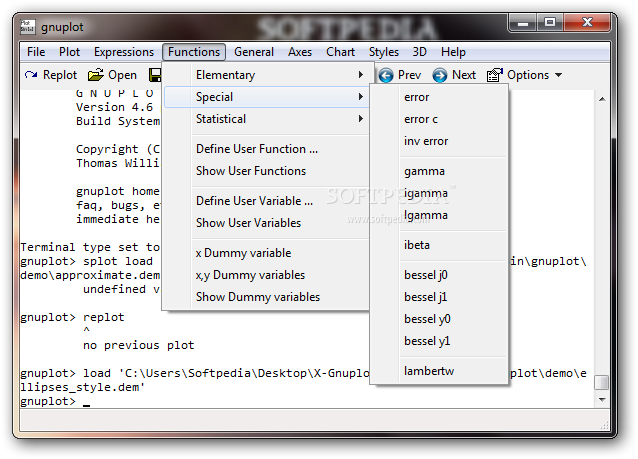Click the 'gnuplot> replot' line

tap(72, 317)
